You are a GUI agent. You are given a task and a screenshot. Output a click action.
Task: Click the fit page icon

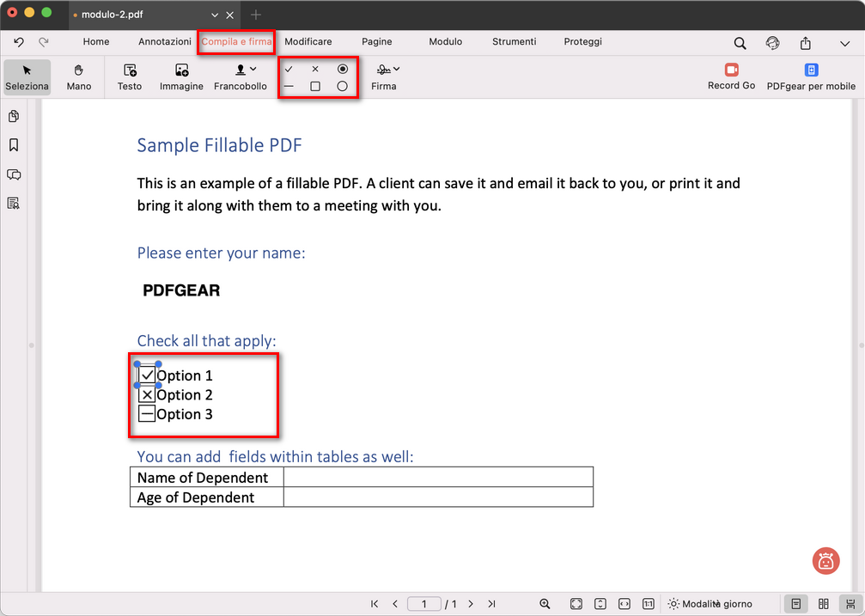[576, 604]
